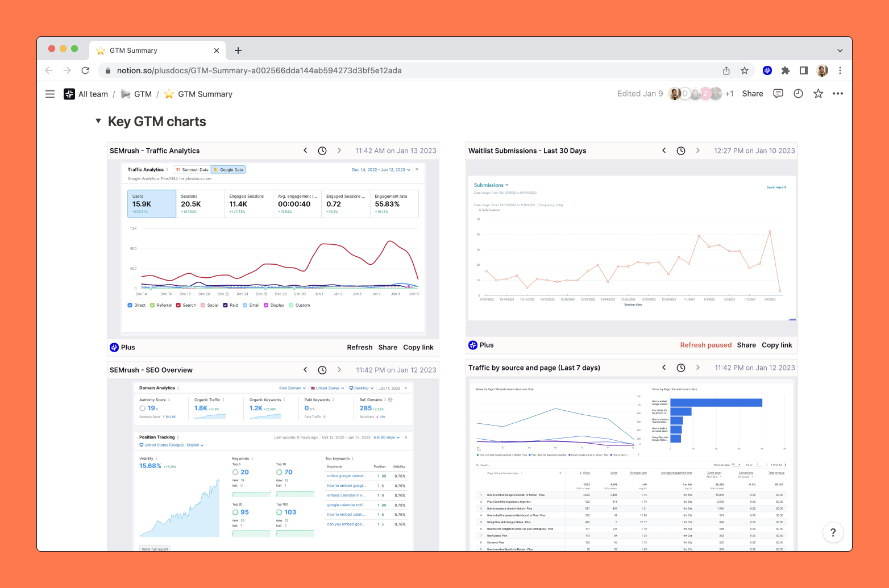Open snapshot history clock for Traffic by source

pos(681,368)
